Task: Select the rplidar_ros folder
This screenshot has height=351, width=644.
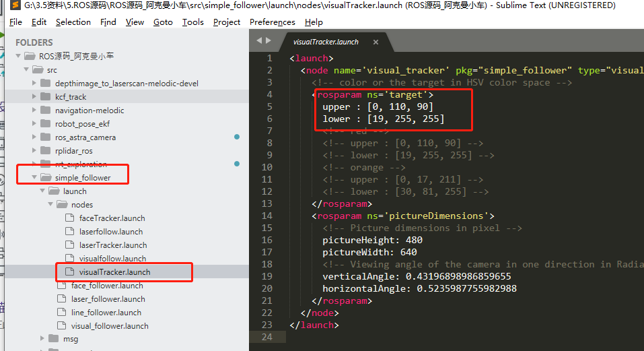Action: (74, 151)
